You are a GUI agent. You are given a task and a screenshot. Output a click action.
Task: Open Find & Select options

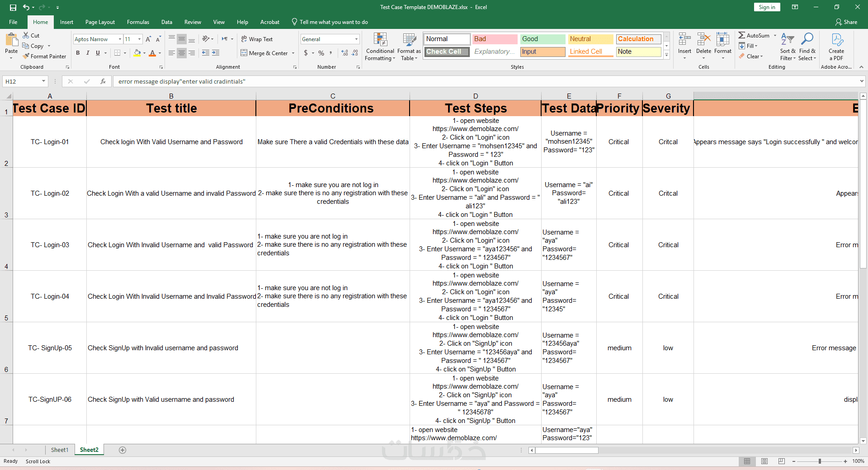coord(807,47)
